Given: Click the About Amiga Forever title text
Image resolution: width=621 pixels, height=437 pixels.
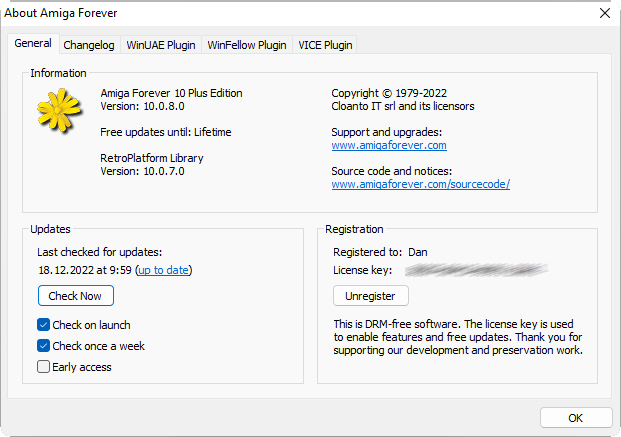Looking at the screenshot, I should tap(61, 13).
